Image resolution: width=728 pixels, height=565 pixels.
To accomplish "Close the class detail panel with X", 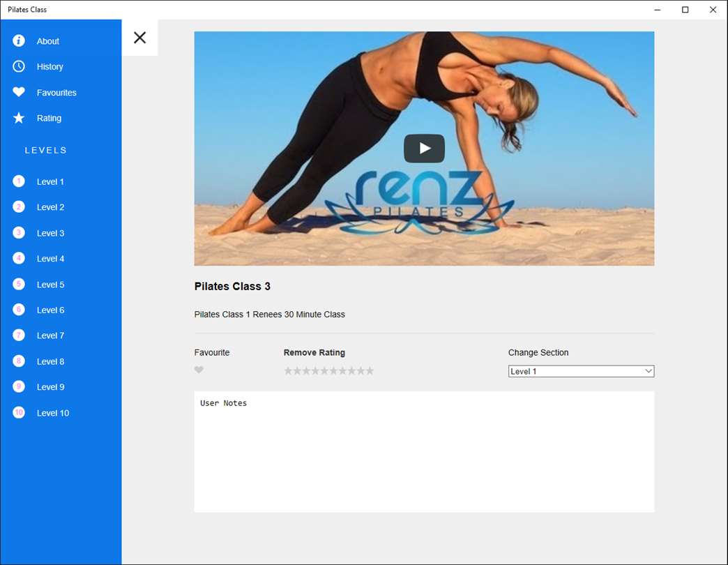I will click(139, 38).
